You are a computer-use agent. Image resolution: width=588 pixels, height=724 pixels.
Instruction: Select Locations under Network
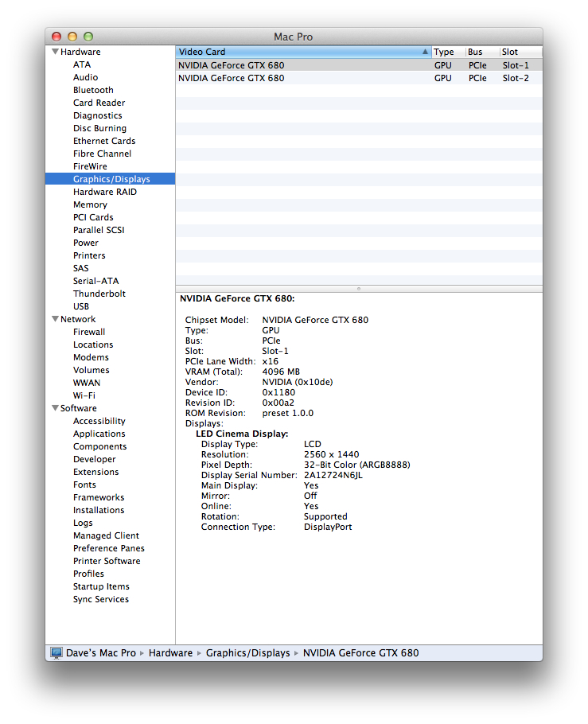(x=93, y=344)
